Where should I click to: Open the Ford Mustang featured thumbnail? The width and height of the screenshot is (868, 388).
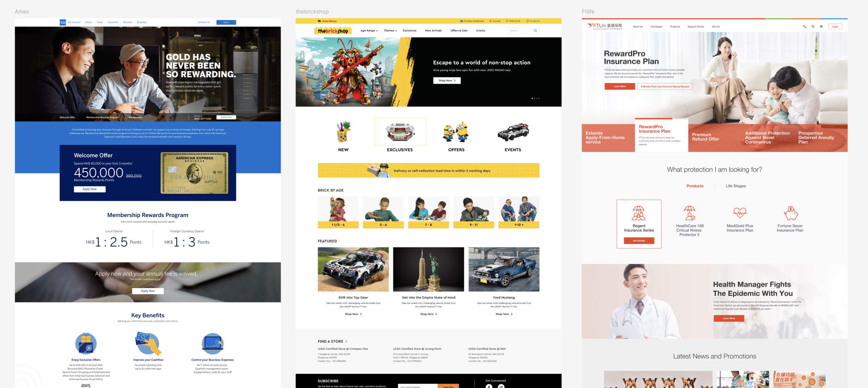504,269
